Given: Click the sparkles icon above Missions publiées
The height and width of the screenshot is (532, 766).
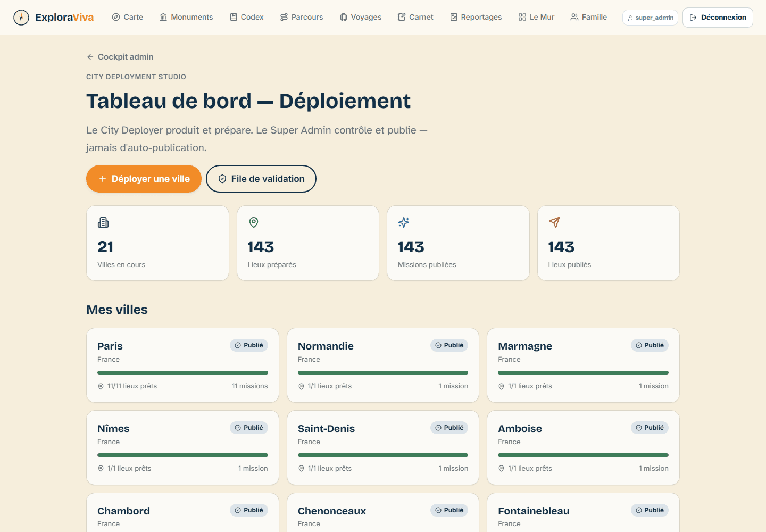Looking at the screenshot, I should (404, 222).
